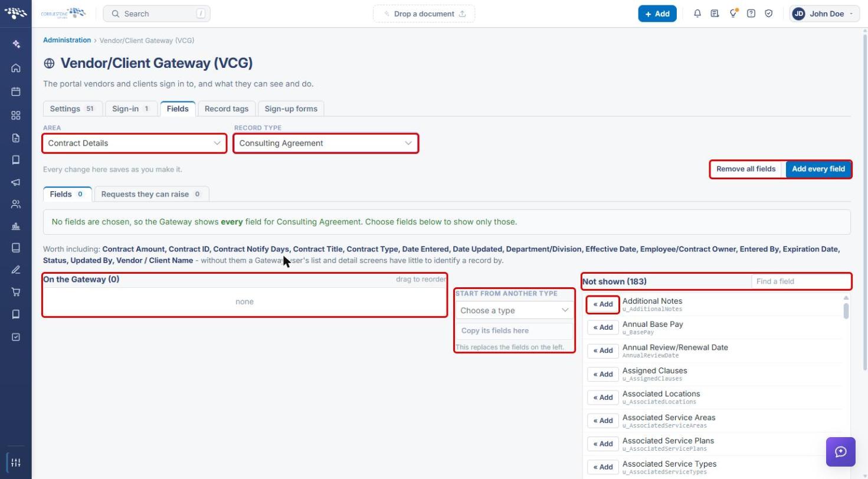The height and width of the screenshot is (479, 868).
Task: Open the document page icon in sidebar
Action: coord(16,138)
